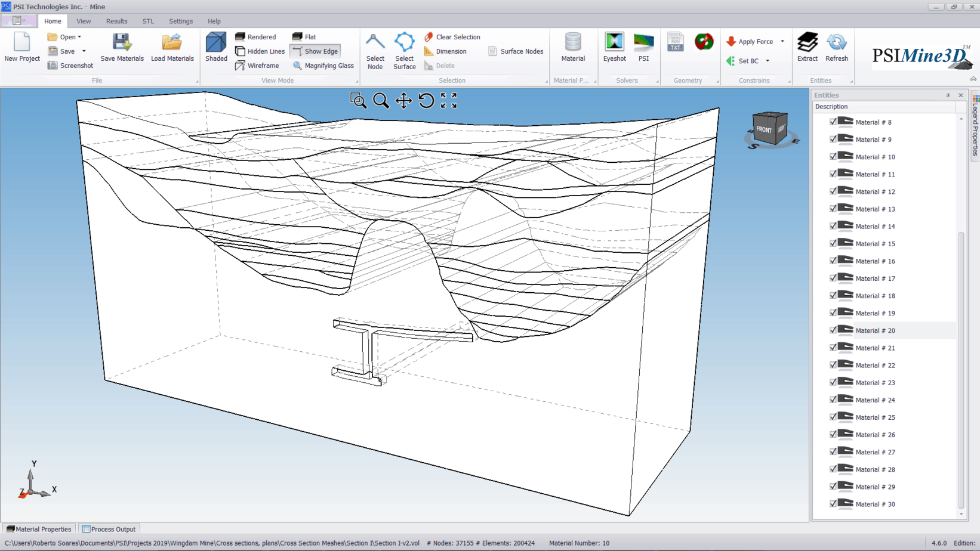Pin the Entities panel
The width and height of the screenshot is (980, 551).
[x=948, y=95]
